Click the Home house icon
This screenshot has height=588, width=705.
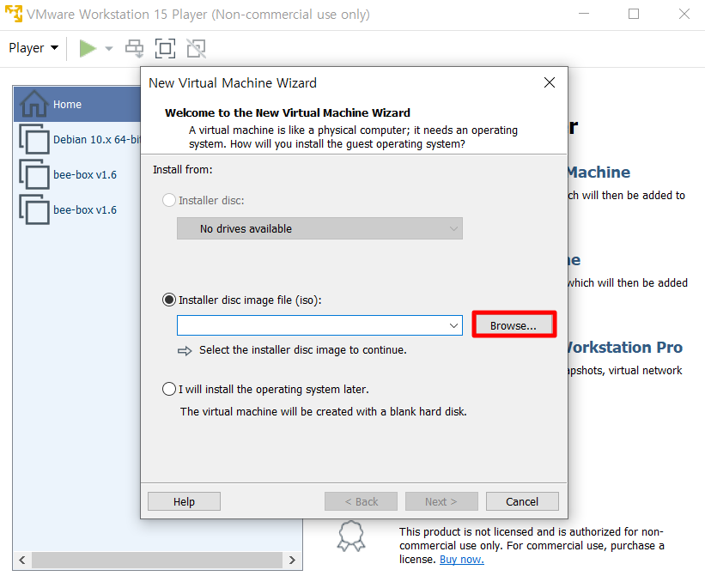pos(33,103)
